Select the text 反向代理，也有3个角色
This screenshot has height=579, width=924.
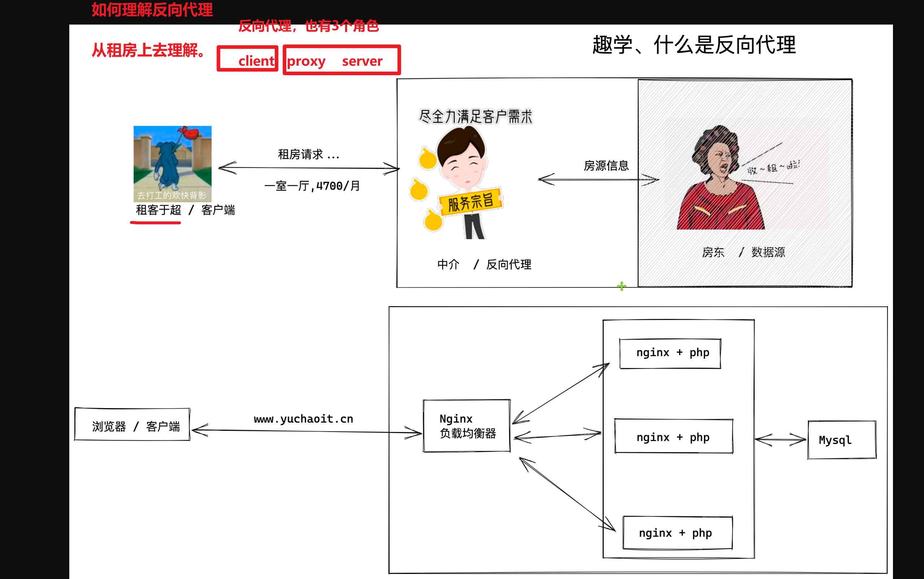308,26
